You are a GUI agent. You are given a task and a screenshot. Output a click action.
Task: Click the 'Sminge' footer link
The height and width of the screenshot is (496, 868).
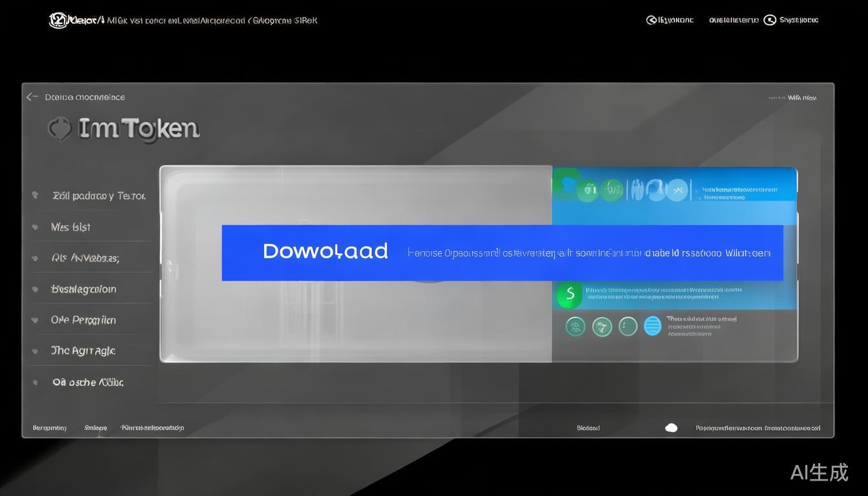pos(96,428)
